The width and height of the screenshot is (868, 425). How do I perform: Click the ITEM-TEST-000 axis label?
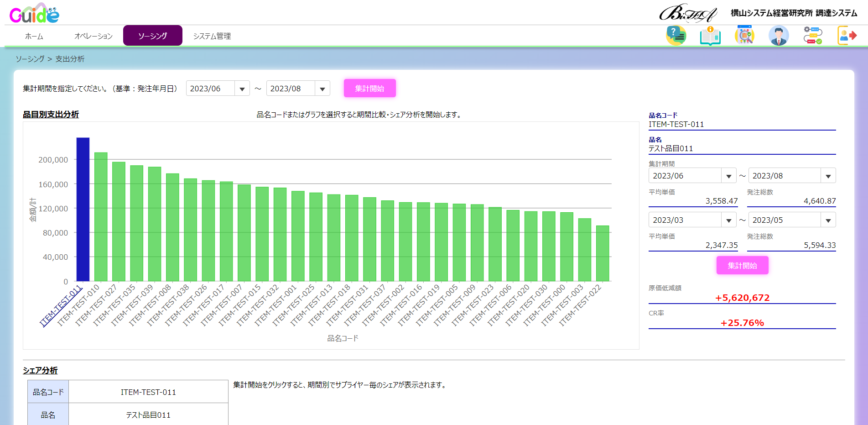click(544, 305)
